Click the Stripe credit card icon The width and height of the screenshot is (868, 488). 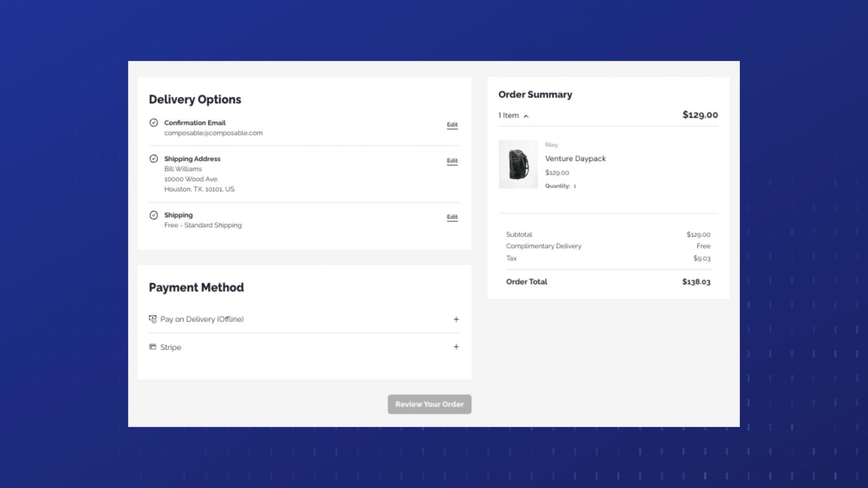(x=153, y=347)
